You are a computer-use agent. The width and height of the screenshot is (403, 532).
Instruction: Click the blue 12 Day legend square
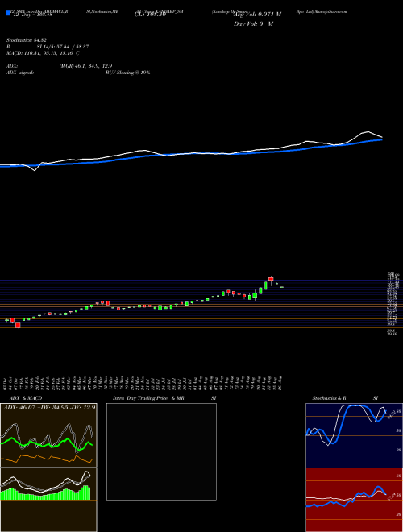[8, 13]
